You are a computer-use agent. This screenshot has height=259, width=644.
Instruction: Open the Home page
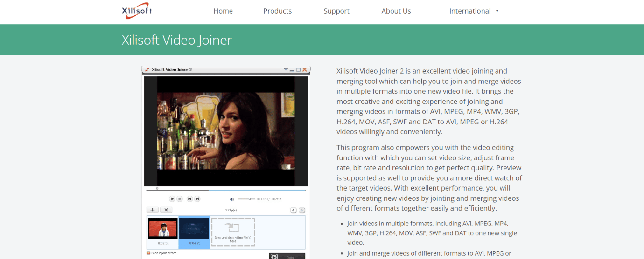pyautogui.click(x=223, y=11)
